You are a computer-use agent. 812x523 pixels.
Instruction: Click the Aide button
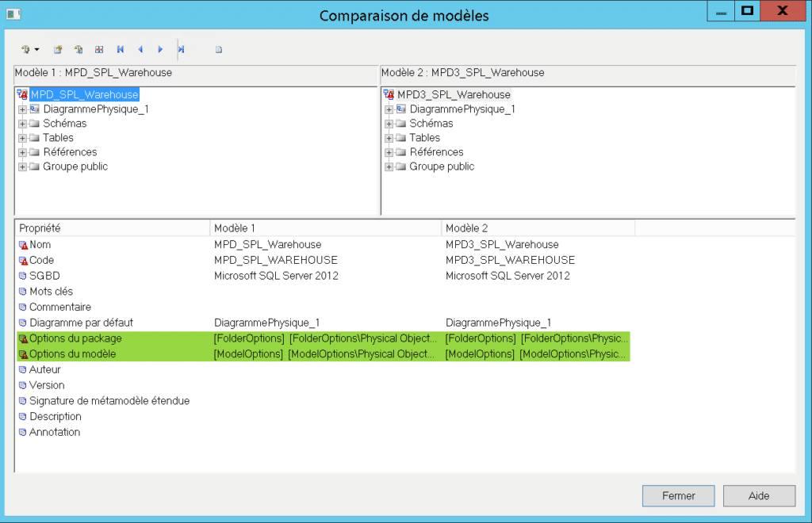coord(759,496)
